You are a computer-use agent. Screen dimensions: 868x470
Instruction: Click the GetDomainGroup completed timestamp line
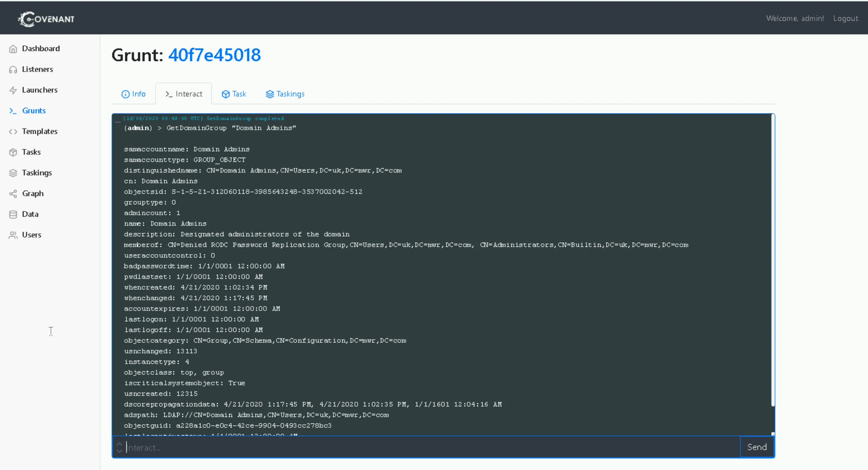click(203, 119)
